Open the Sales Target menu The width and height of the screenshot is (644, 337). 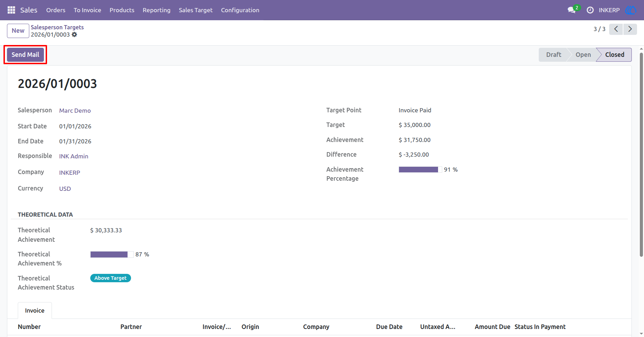(x=195, y=10)
